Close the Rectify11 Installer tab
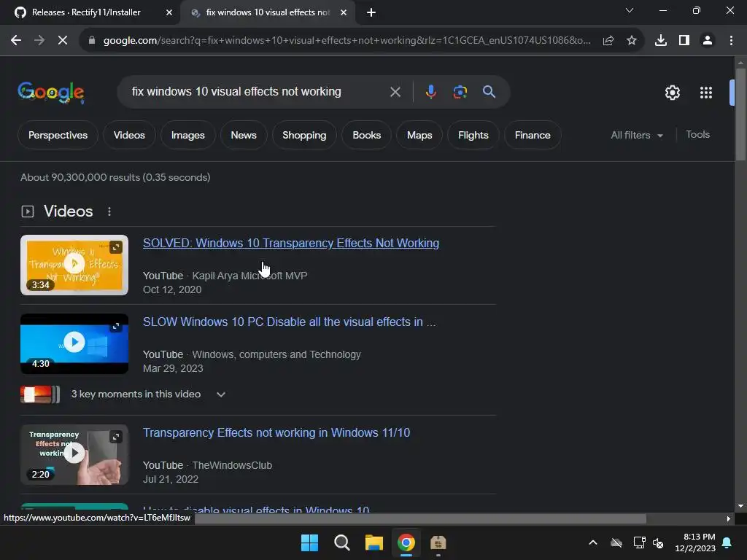This screenshot has width=747, height=560. coord(169,12)
